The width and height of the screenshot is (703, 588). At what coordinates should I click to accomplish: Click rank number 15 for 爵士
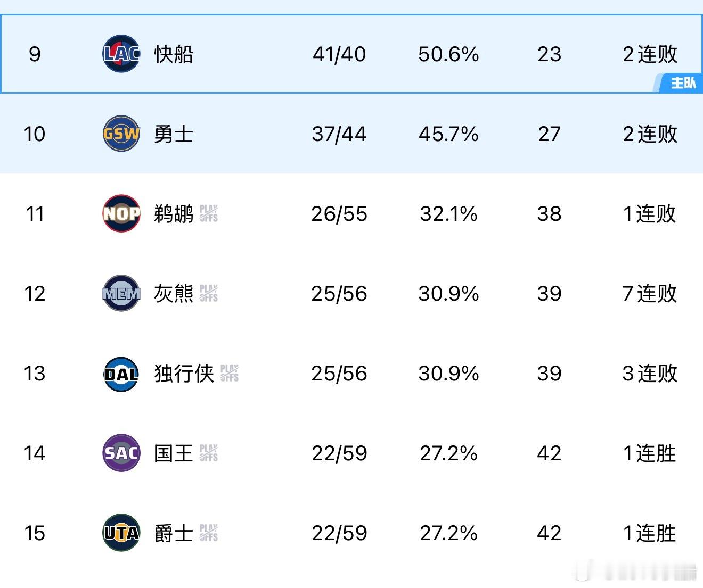pos(34,533)
